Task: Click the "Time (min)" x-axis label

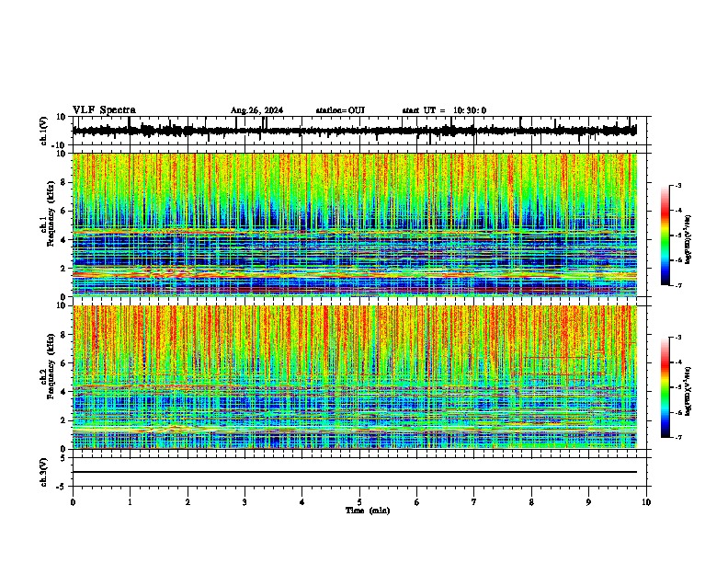Action: coord(368,511)
